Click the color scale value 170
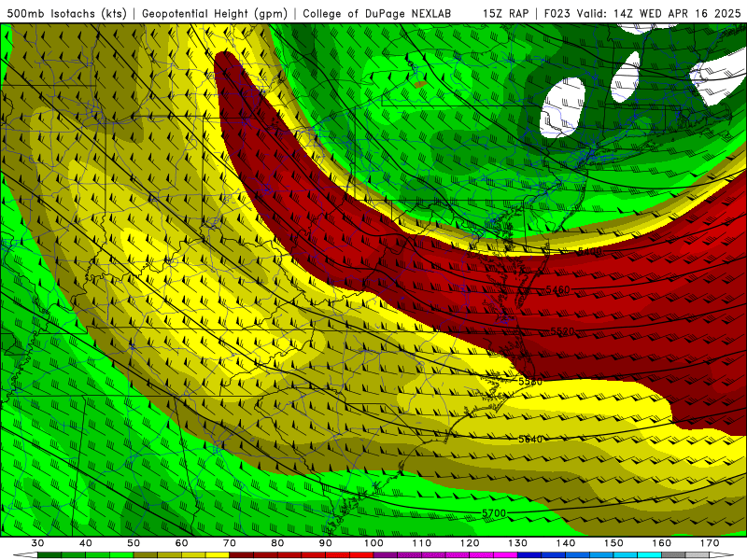The height and width of the screenshot is (560, 747). tap(710, 543)
